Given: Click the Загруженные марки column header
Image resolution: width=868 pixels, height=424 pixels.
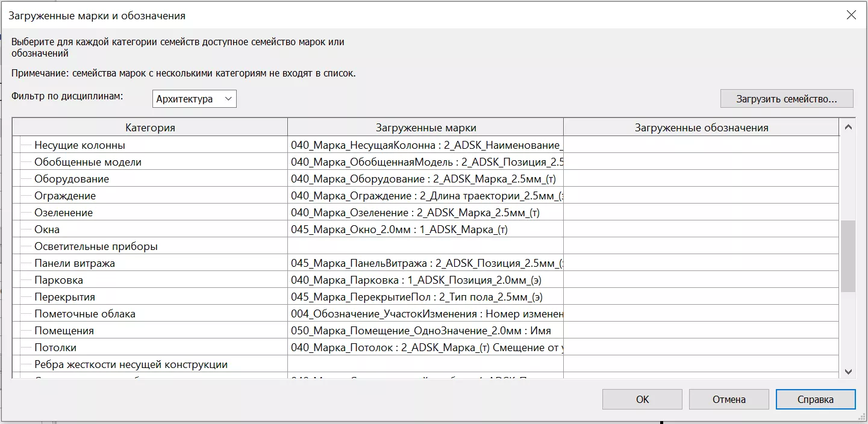Looking at the screenshot, I should point(425,128).
